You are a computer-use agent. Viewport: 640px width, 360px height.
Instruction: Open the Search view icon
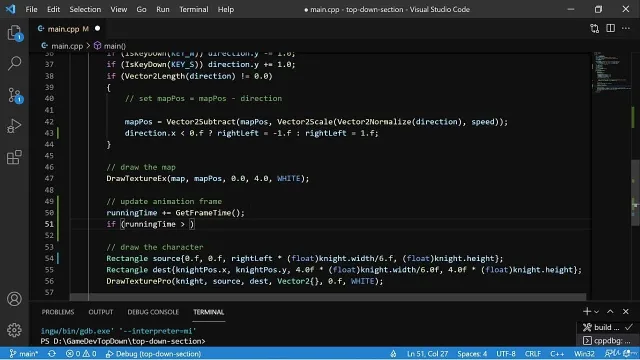(14, 64)
